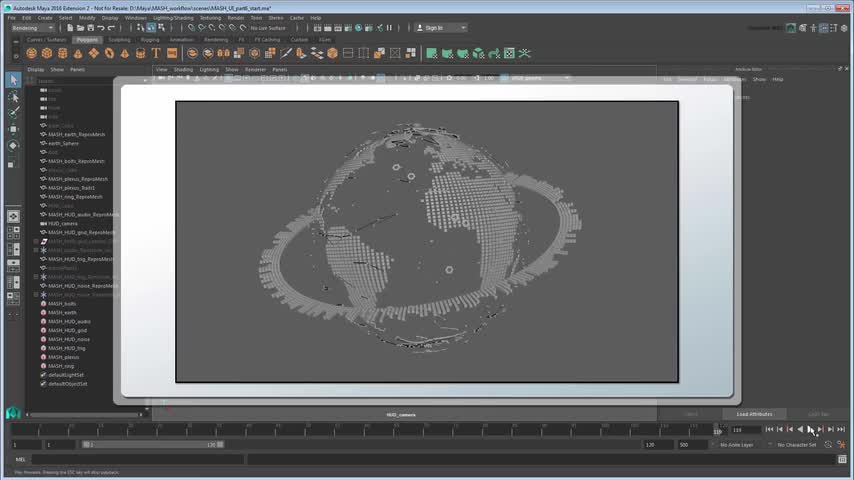Toggle select-by-object mode icon
The height and width of the screenshot is (480, 854).
click(x=151, y=28)
